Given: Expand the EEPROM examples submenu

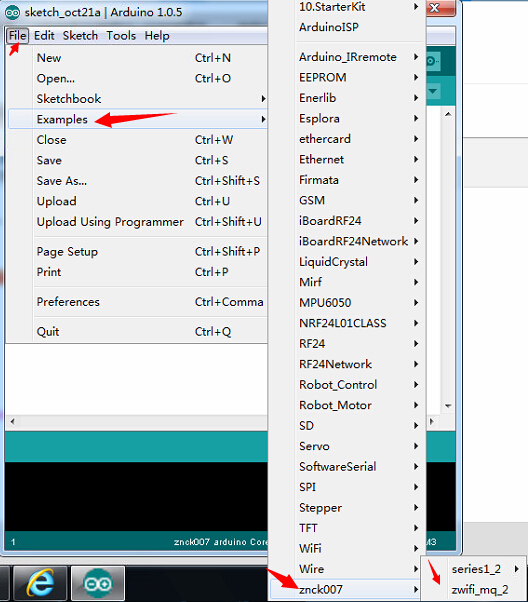Looking at the screenshot, I should click(x=347, y=77).
